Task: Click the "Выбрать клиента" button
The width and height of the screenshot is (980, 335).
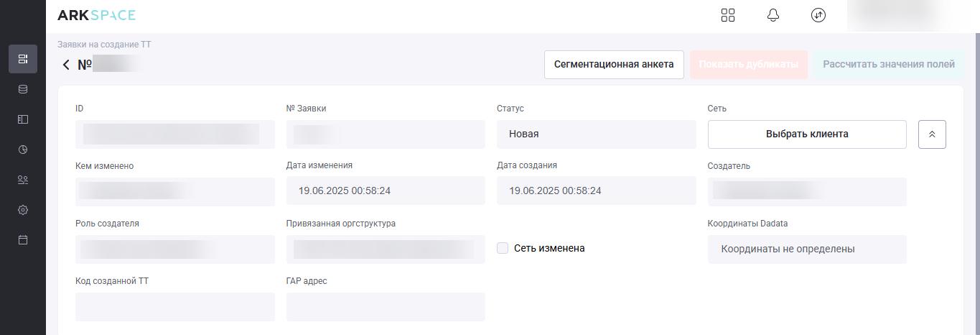Action: click(807, 134)
